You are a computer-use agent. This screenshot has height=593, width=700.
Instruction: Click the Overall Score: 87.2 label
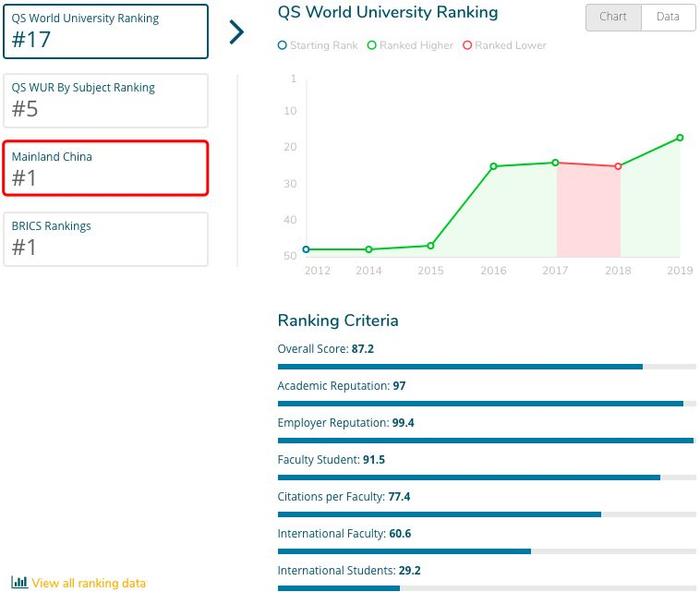coord(325,349)
